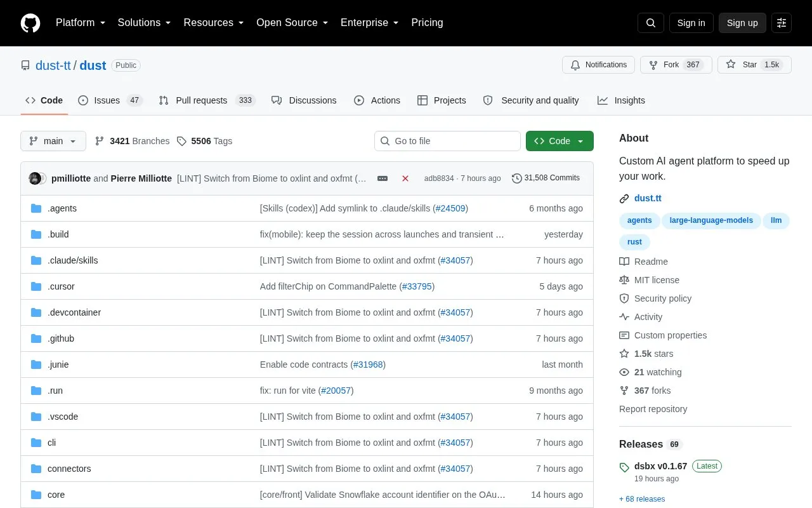Open the 31,508 Commits history link
Image resolution: width=812 pixels, height=508 pixels.
point(546,178)
